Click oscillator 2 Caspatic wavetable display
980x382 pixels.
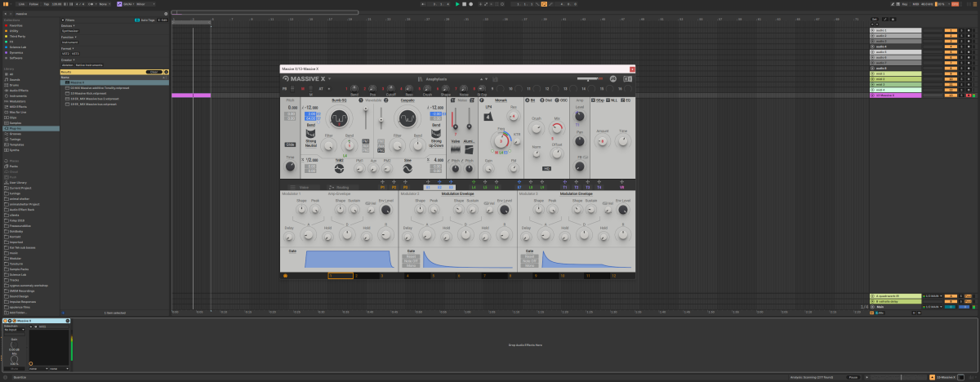click(406, 119)
